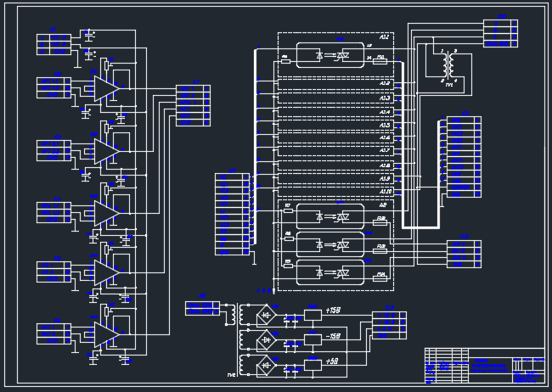The image size is (552, 392).
Task: Select the amplifier symbol next to X5
Action: (106, 272)
